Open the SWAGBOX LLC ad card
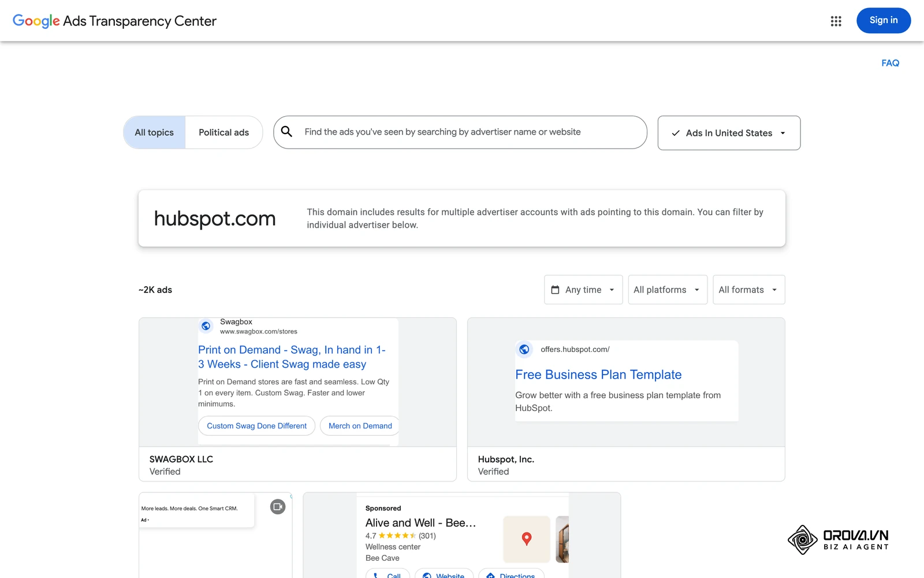 pos(297,399)
